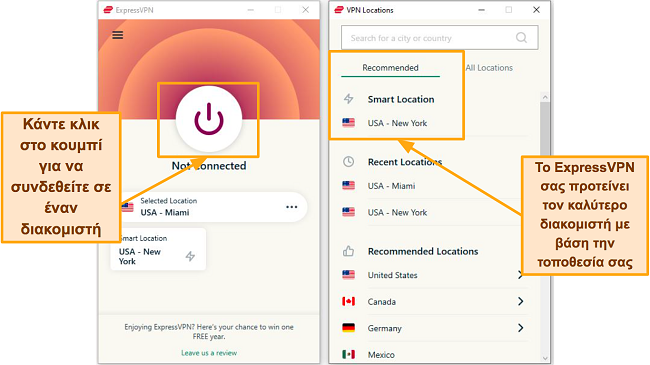
Task: Minimize the VPN Locations window
Action: 481,10
